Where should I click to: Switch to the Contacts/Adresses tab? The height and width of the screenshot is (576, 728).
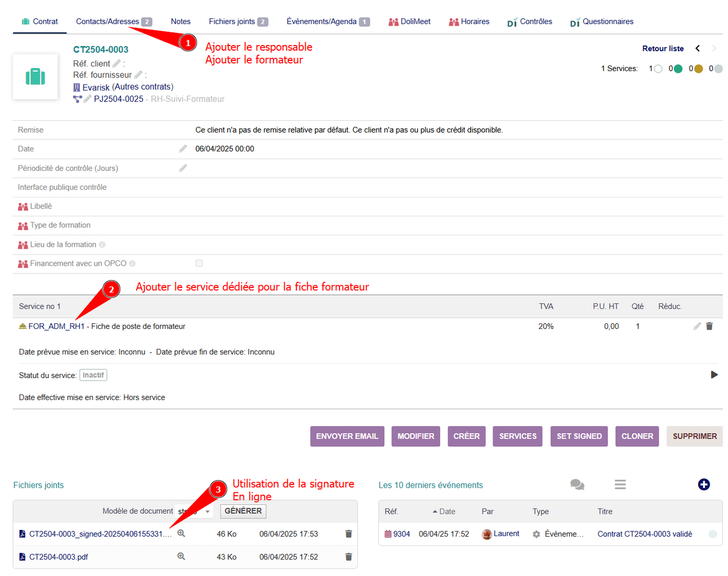click(108, 22)
